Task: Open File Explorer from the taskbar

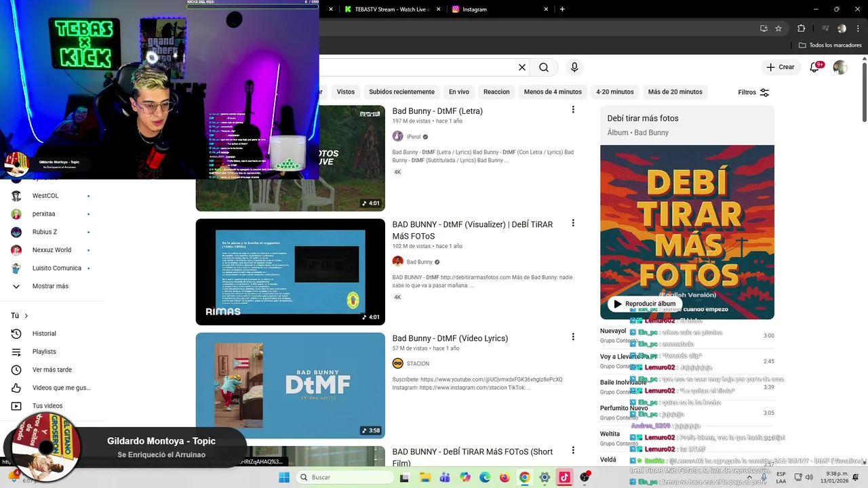Action: pos(425,477)
